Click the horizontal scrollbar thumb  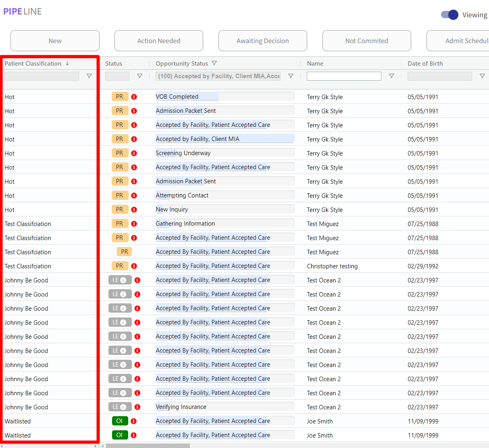click(148, 446)
